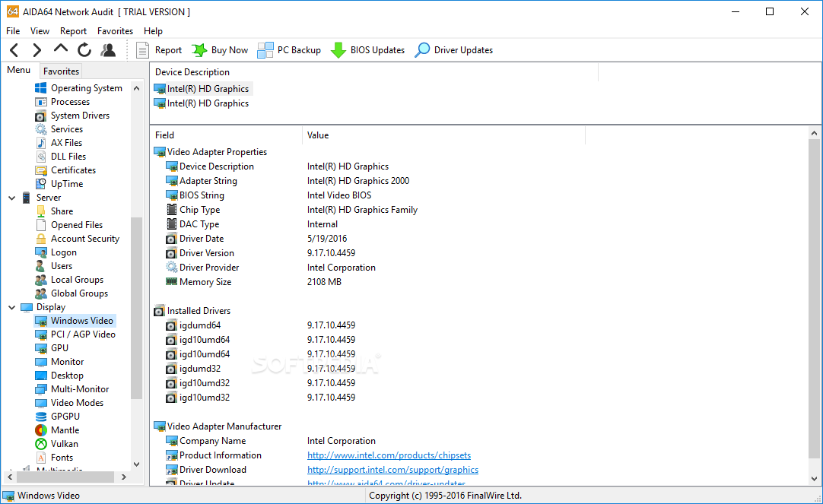Open System Drivers tree item
This screenshot has height=504, width=823.
point(72,116)
